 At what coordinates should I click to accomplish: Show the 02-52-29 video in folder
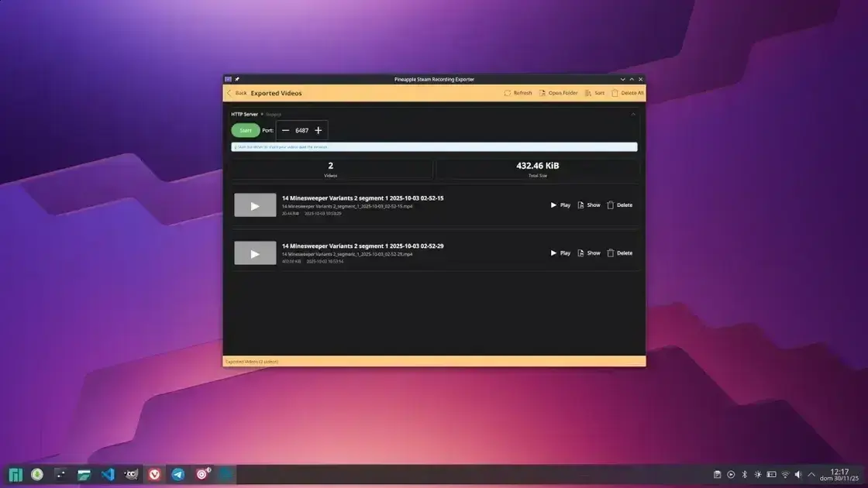[x=588, y=253]
